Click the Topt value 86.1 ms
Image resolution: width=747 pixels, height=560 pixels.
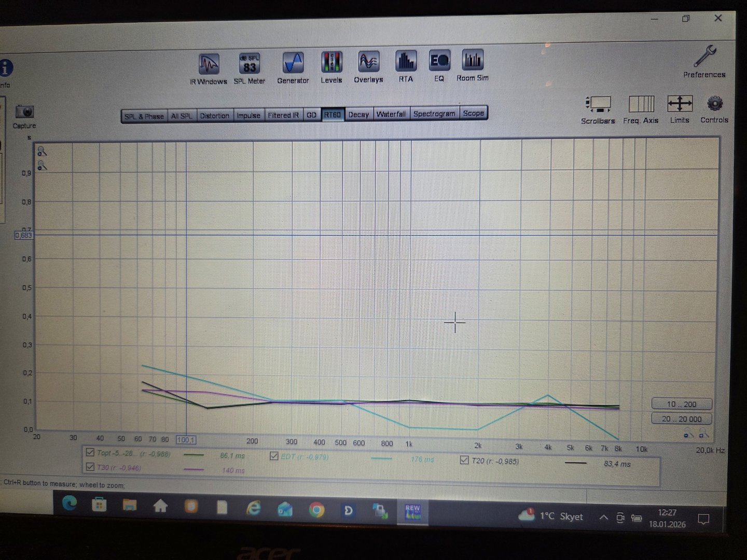tap(232, 456)
